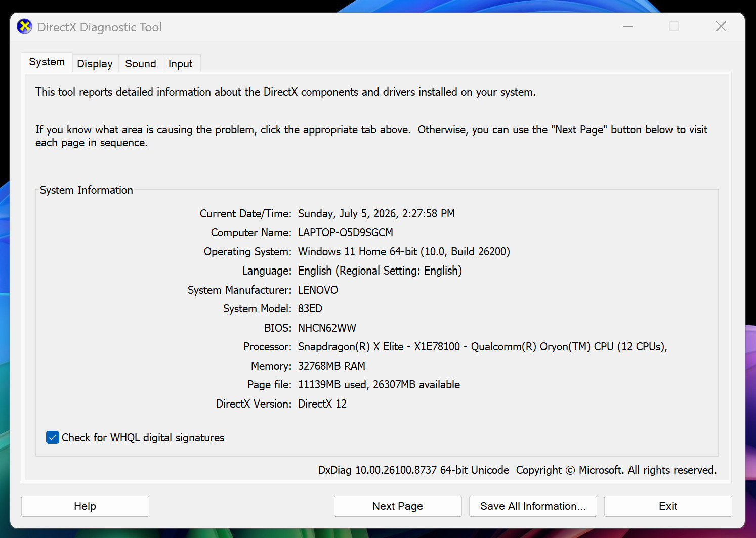Click the Windows 11 Home 64-bit value
The image size is (756, 538).
404,252
